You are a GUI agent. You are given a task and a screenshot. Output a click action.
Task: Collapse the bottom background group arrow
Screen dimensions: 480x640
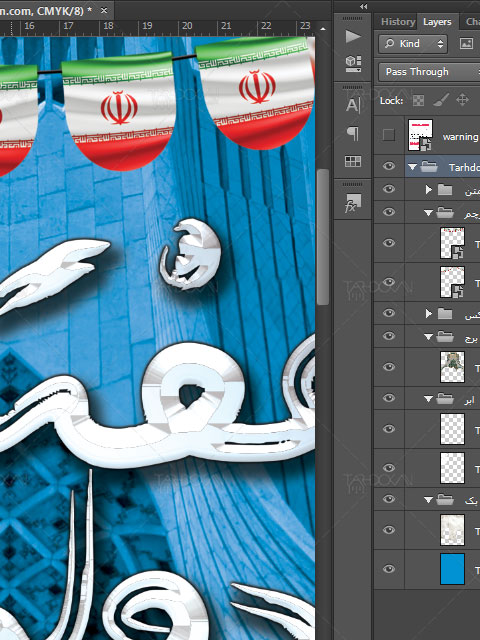(428, 500)
